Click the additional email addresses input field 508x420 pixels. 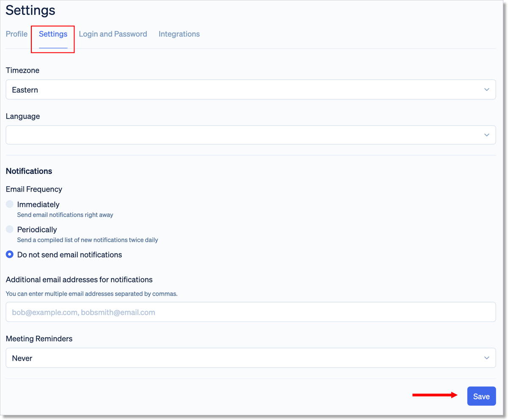tap(251, 312)
